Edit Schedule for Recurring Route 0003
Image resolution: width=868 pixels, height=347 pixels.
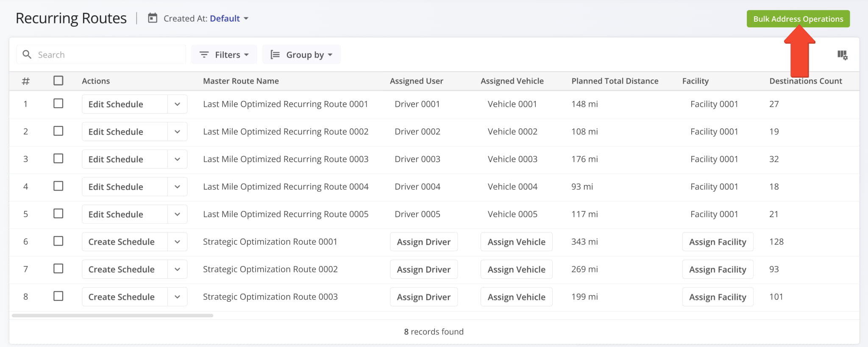coord(125,159)
